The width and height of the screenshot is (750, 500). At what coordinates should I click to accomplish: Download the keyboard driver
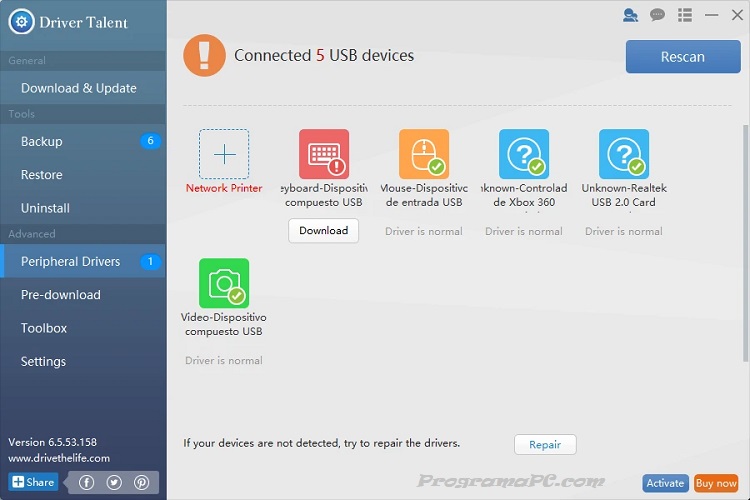point(323,230)
